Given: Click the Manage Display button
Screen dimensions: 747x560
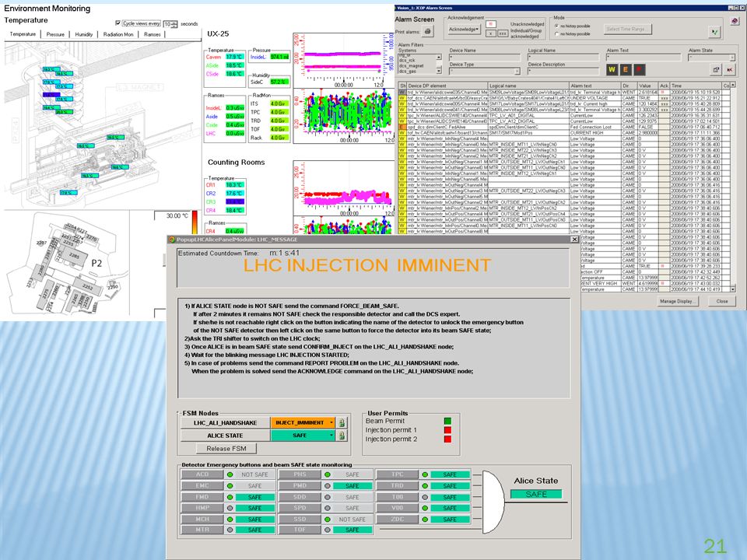Looking at the screenshot, I should coord(679,301).
